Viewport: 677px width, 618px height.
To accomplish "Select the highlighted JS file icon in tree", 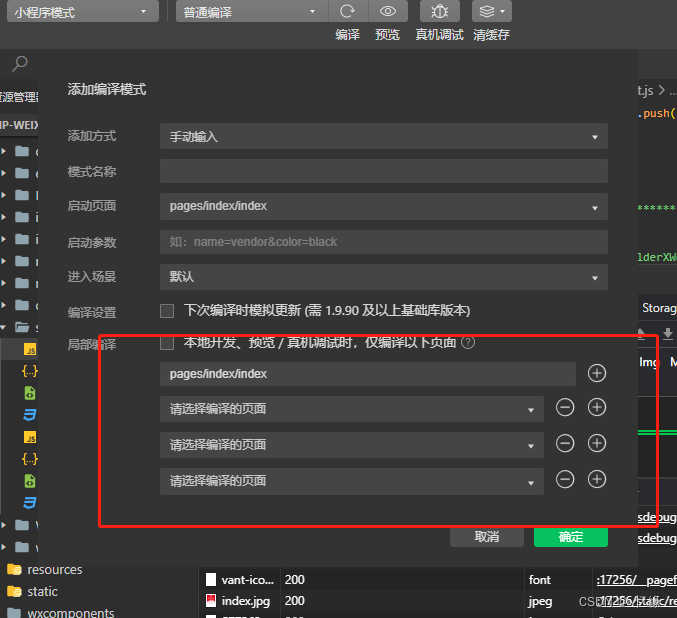I will click(30, 349).
